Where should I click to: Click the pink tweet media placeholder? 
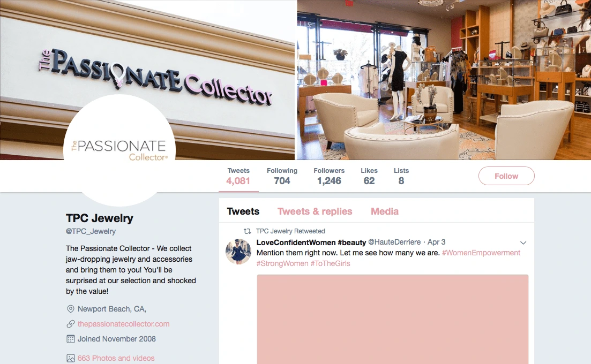[393, 319]
